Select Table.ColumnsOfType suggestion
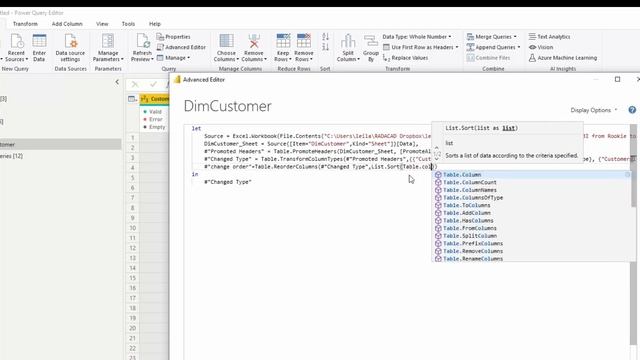640x360 pixels. 531,198
